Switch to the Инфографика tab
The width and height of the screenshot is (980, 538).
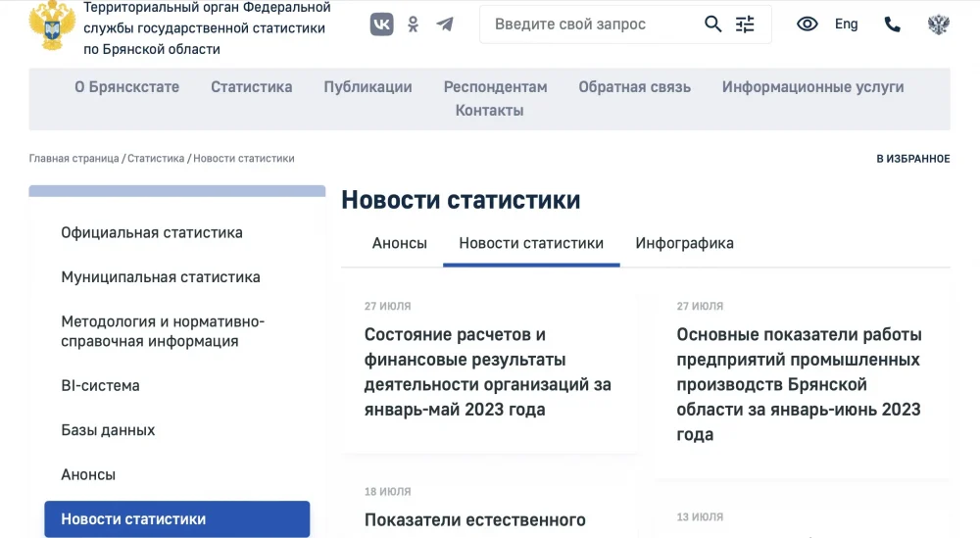pos(684,243)
